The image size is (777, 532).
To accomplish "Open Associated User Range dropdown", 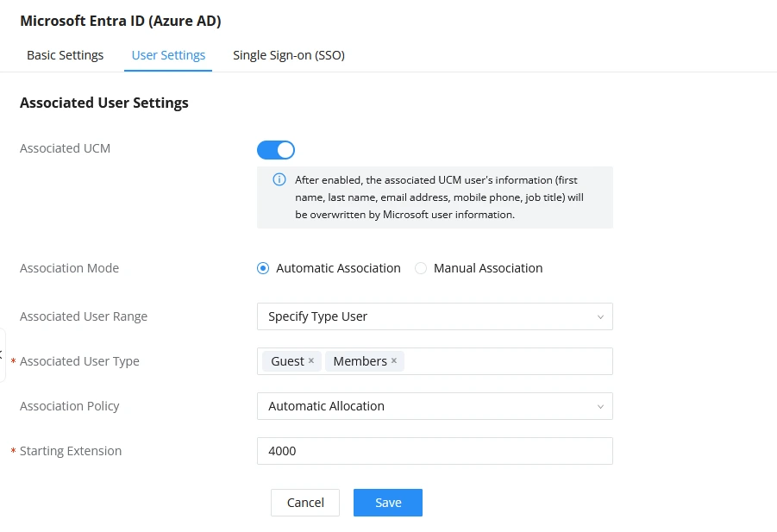I will pos(435,316).
